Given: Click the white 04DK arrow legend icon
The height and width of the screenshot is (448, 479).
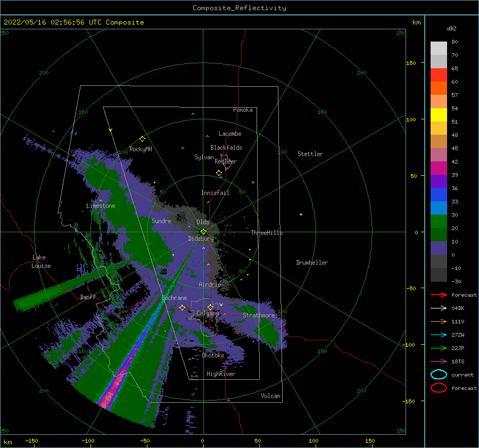Looking at the screenshot, I should (x=439, y=308).
